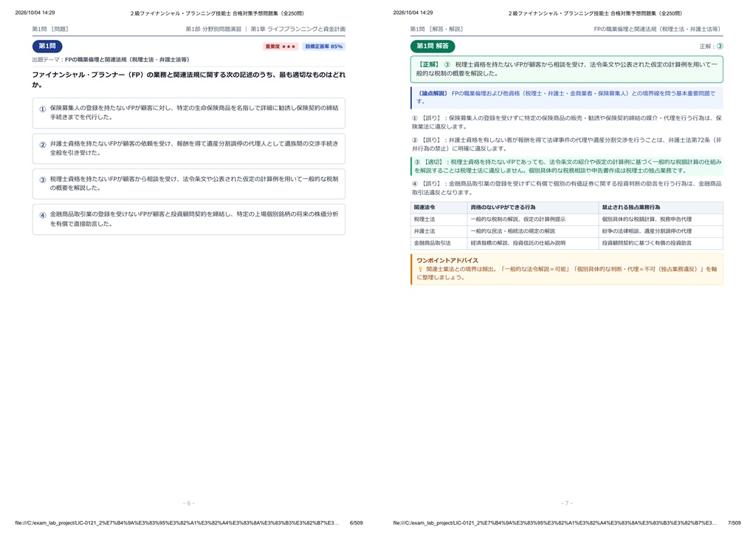Click the cell 個別具体的な税額計算、税務申告代理
The height and width of the screenshot is (535, 756).
coord(661,219)
